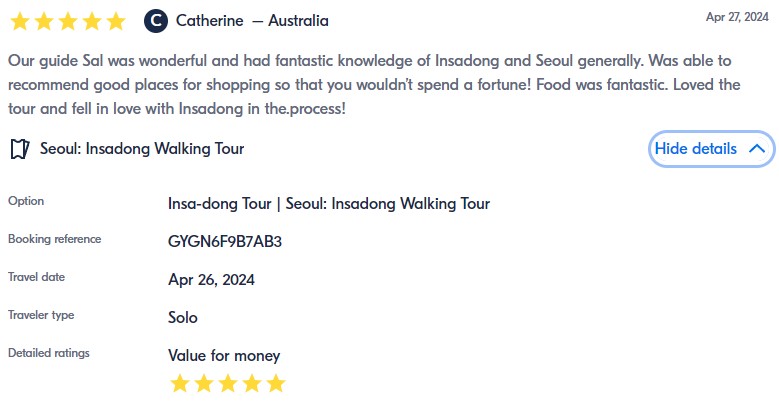779x401 pixels.
Task: Click Catherine's circular avatar icon
Action: coord(155,21)
